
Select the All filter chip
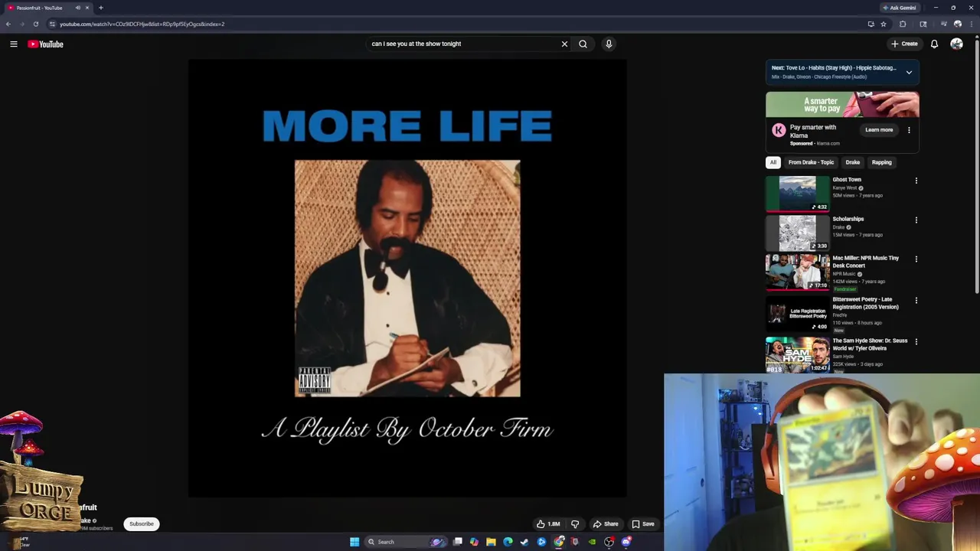point(773,162)
